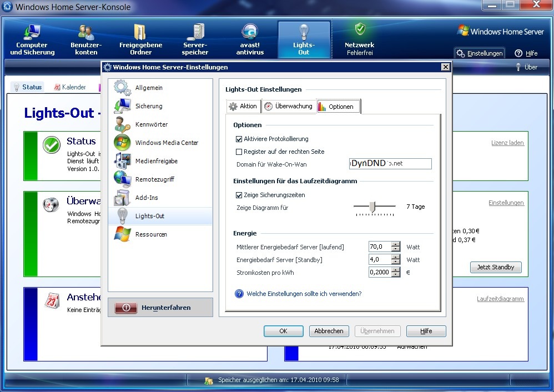Click the '7 Tage' slider value
The height and width of the screenshot is (392, 554).
coord(415,207)
